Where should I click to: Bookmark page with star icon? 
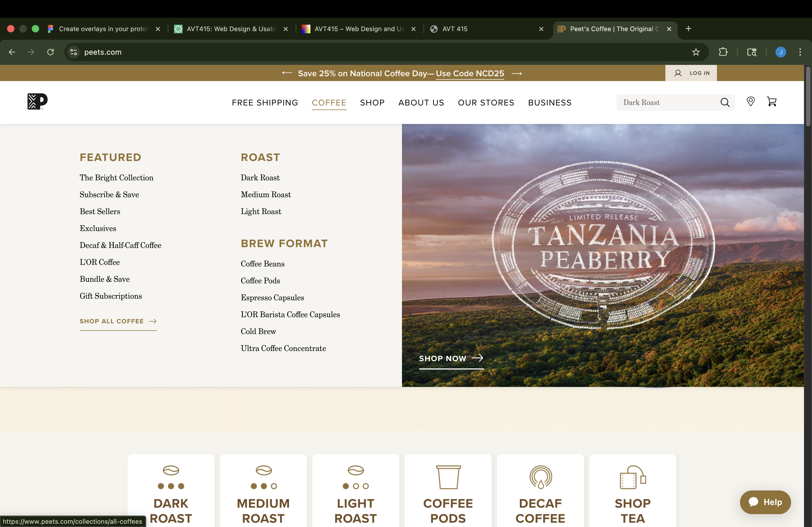[696, 52]
